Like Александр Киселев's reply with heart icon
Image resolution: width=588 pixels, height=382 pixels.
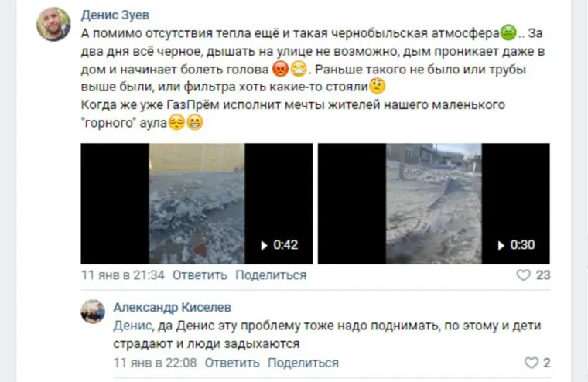coord(531,363)
